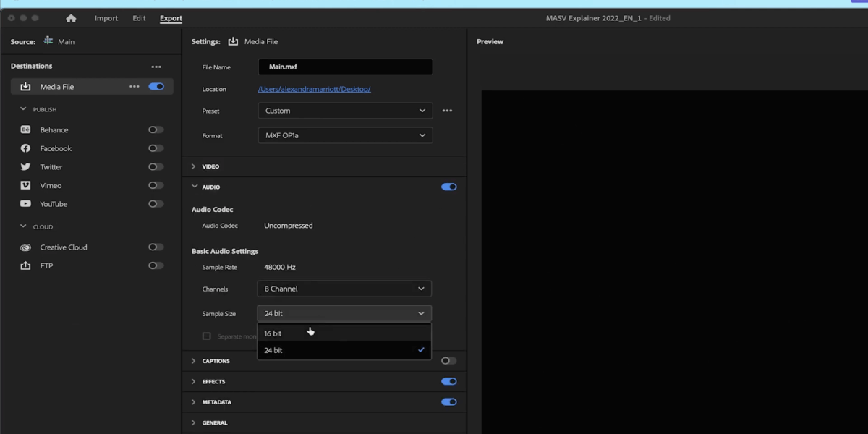The height and width of the screenshot is (434, 868).
Task: Click the Basic Audio Settings heading
Action: (x=225, y=251)
